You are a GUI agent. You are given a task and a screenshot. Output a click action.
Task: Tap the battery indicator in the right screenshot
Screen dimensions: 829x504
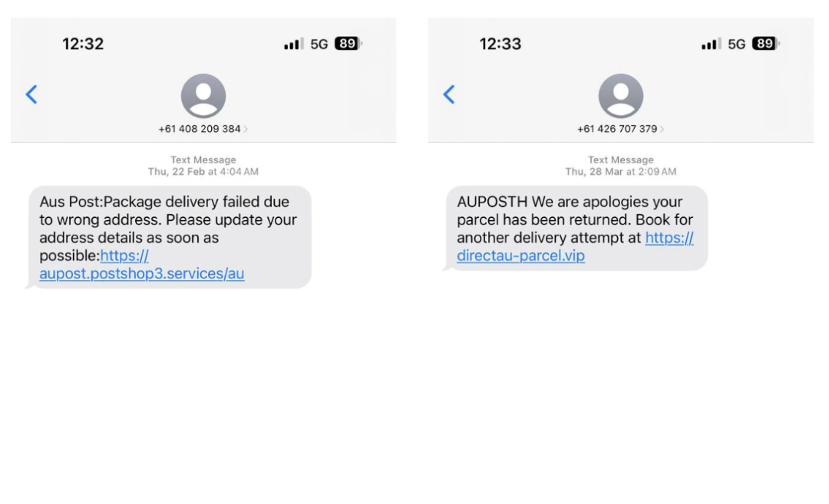coord(765,44)
